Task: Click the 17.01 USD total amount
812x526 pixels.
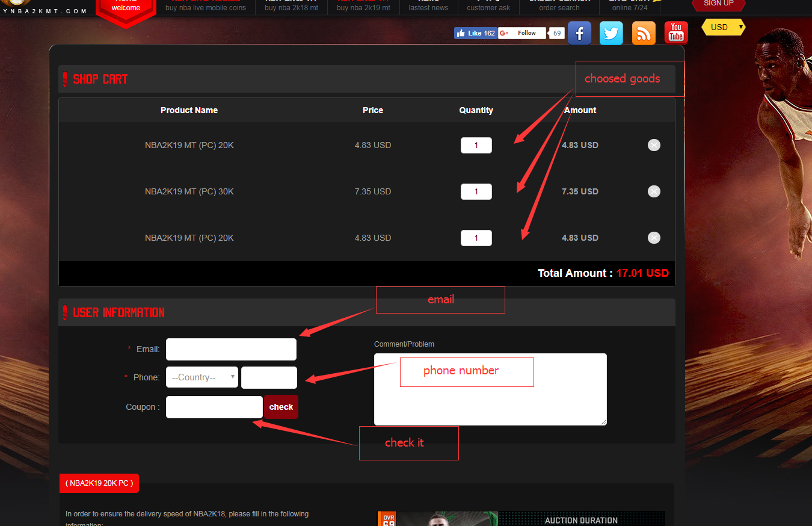Action: [x=642, y=273]
